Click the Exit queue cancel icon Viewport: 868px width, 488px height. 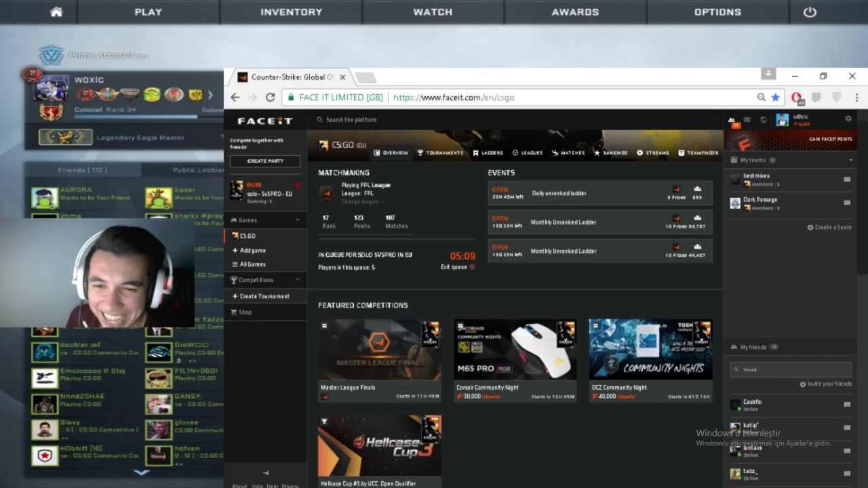pos(472,267)
